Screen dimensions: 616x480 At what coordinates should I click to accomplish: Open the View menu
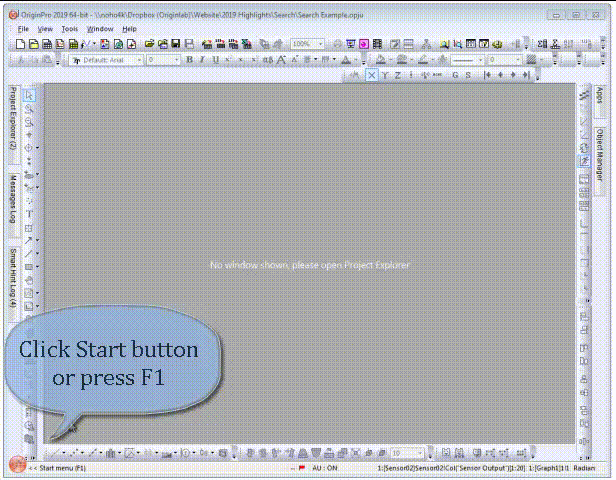click(45, 29)
